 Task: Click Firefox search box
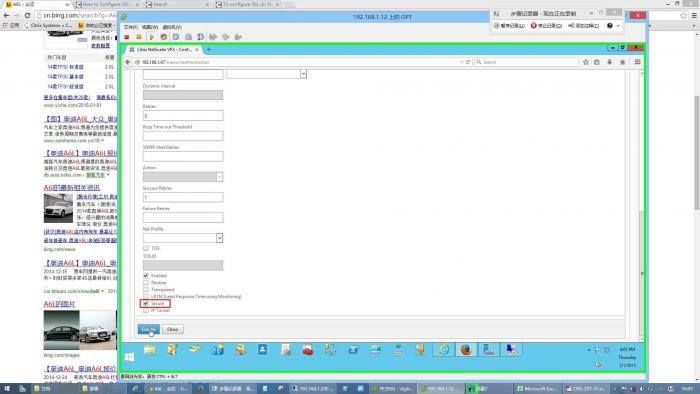[x=526, y=62]
